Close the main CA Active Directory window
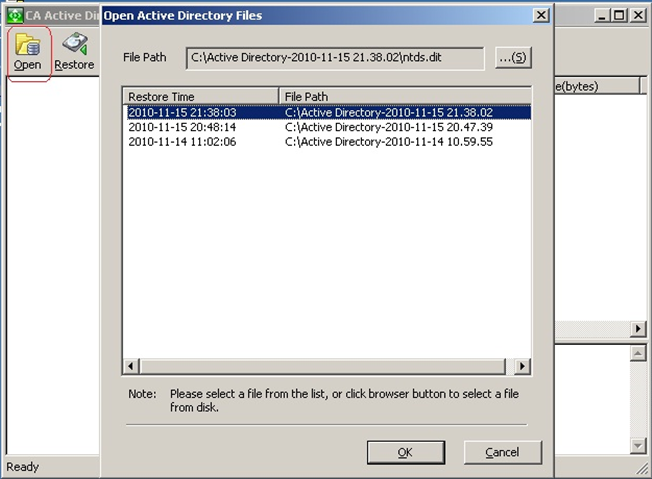Screen dimensions: 652x479 click(x=638, y=15)
